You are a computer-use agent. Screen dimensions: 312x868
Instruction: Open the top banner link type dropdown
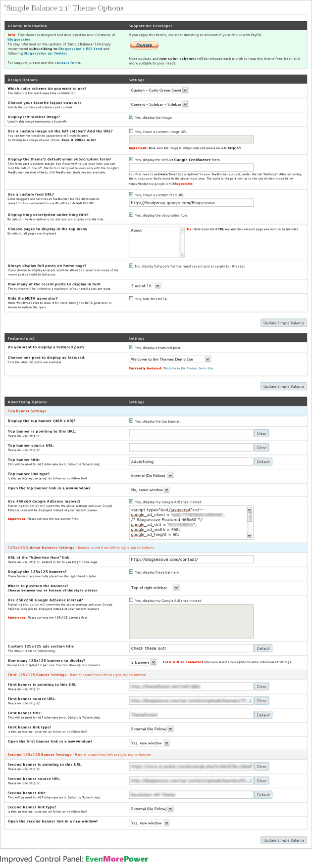tap(151, 475)
